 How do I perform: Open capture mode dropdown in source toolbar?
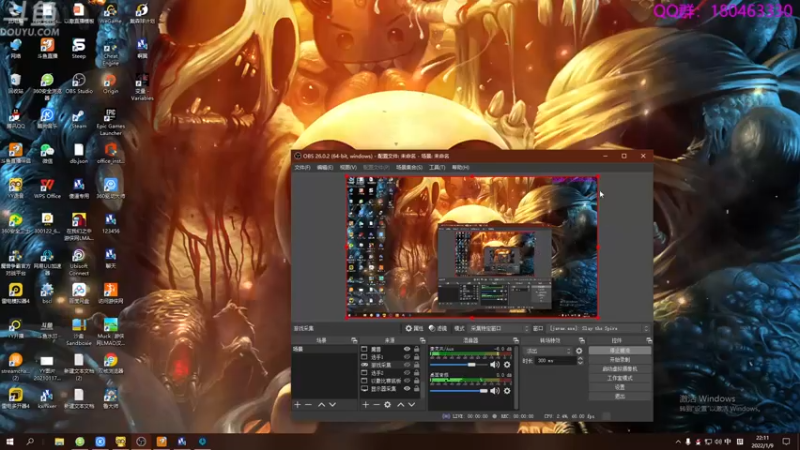(498, 329)
